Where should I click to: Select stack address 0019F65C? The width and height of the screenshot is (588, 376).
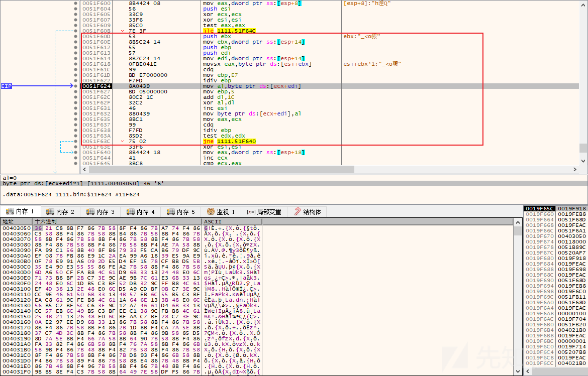click(x=540, y=209)
